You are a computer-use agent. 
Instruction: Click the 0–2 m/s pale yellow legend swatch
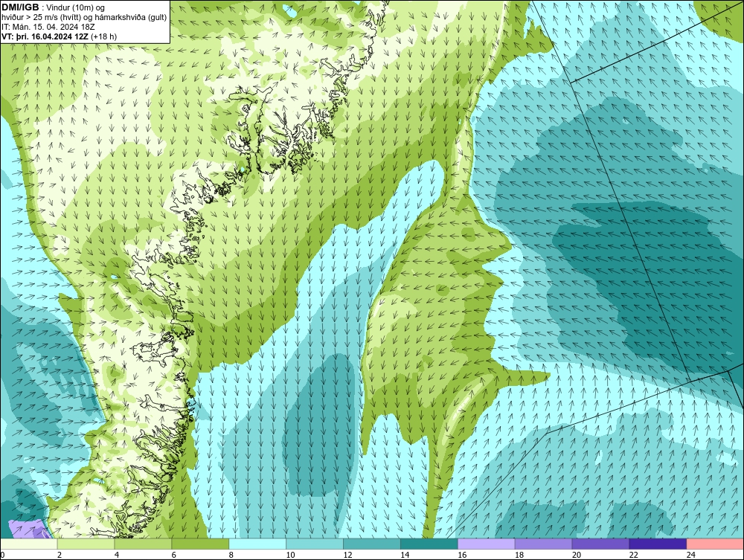tap(28, 544)
